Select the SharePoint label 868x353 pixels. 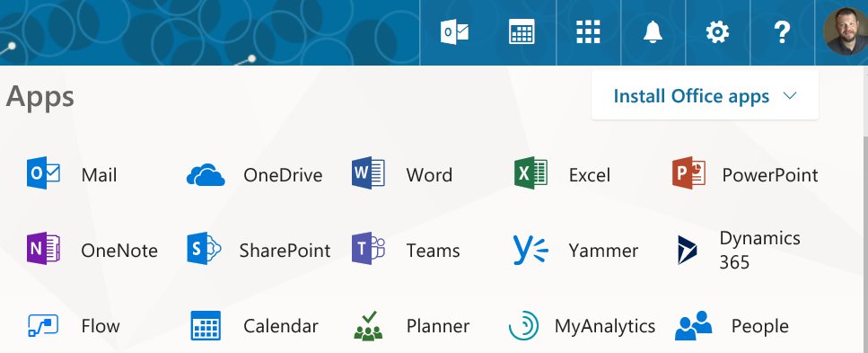tap(285, 251)
